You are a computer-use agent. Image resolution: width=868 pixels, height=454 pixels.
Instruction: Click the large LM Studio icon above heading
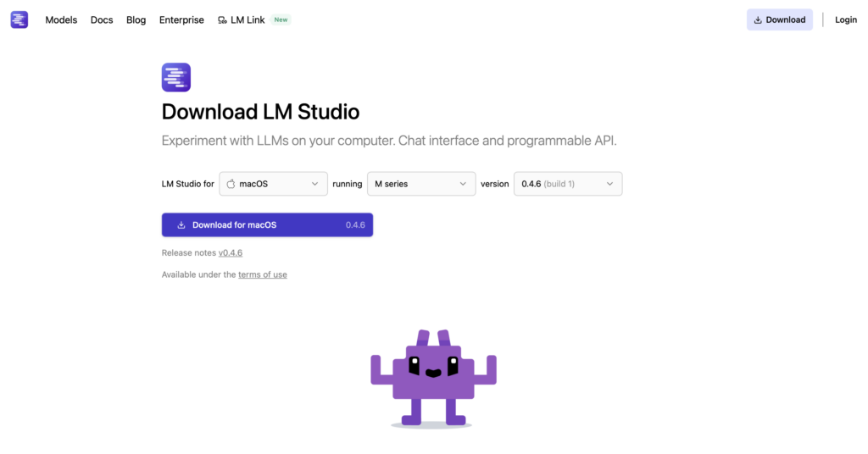(x=176, y=77)
